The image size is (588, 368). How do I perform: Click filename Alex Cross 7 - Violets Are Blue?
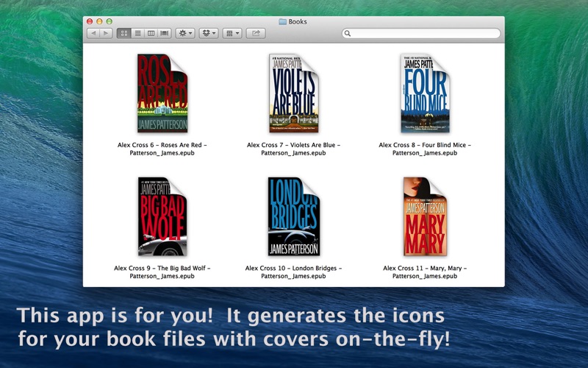point(293,149)
